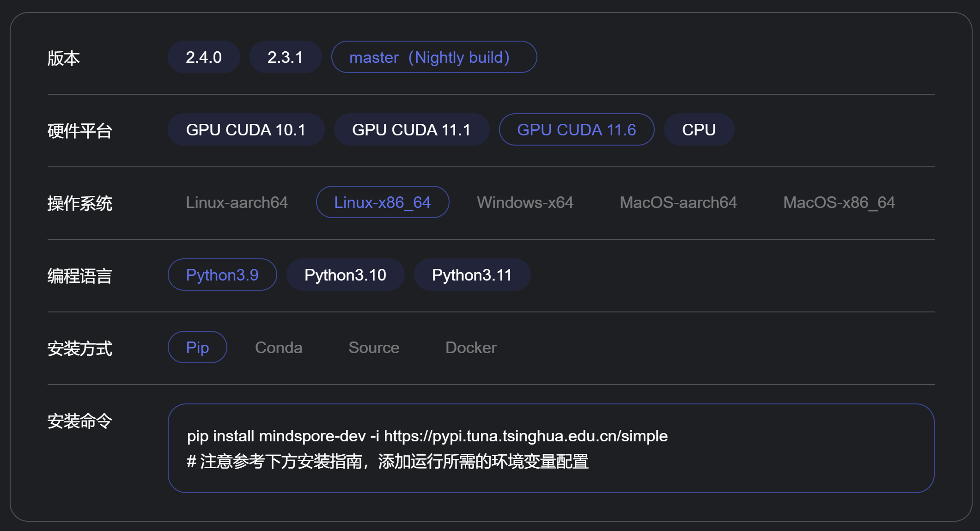Click the 版本 row label
This screenshot has height=531, width=980.
click(x=64, y=58)
